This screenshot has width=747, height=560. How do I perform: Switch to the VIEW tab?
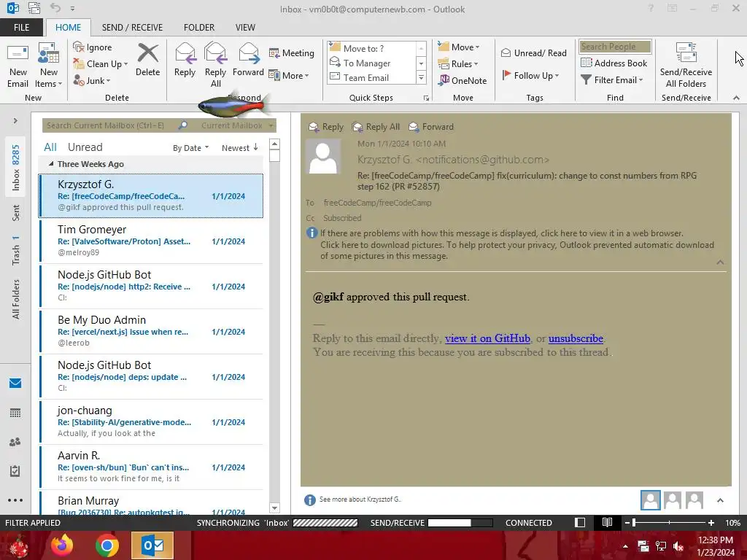(x=245, y=28)
